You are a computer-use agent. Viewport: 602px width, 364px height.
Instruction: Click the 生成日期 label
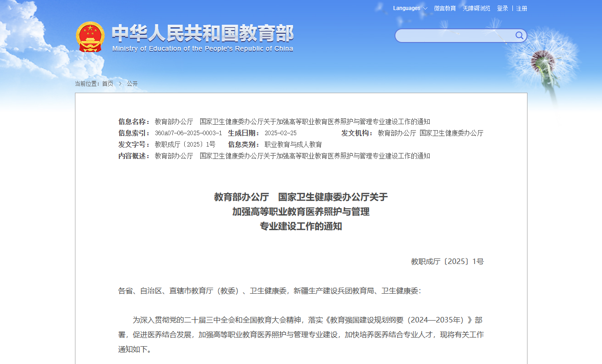click(244, 133)
